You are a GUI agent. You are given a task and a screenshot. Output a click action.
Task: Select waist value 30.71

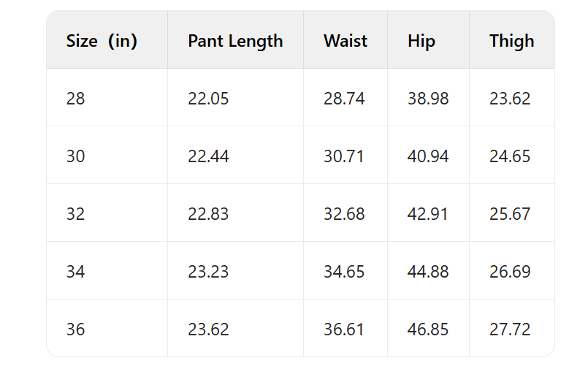tap(344, 156)
